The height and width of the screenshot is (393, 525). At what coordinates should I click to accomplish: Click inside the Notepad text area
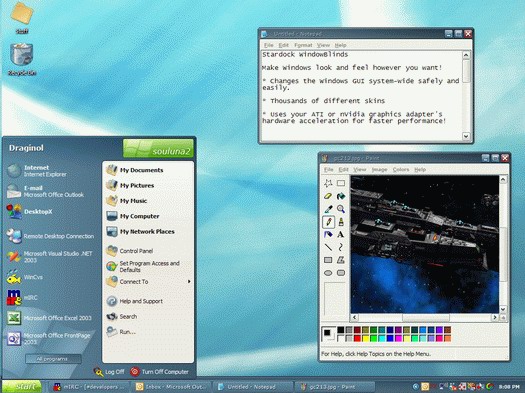362,95
